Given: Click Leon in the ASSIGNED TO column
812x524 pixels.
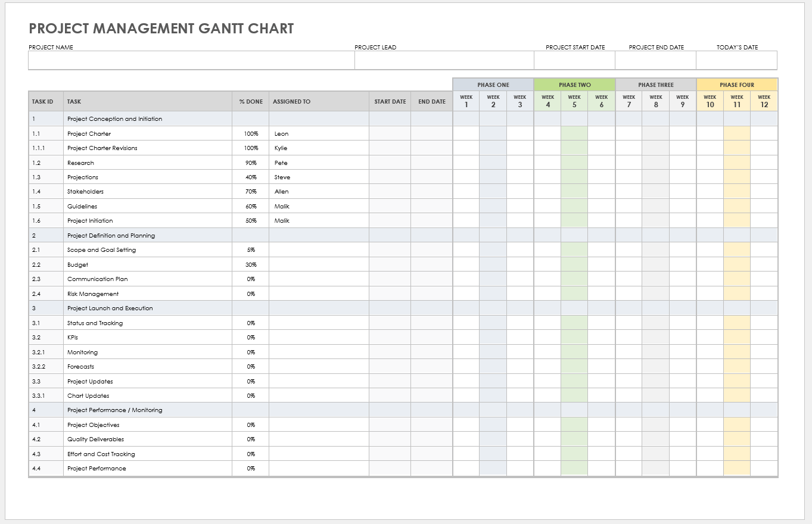Looking at the screenshot, I should (x=279, y=133).
